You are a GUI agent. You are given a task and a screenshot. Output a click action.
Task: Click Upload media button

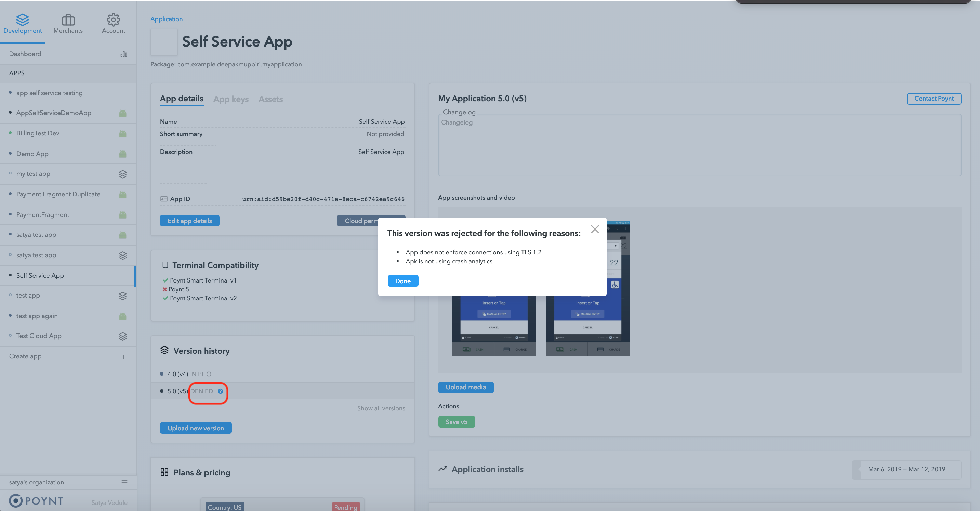tap(466, 387)
